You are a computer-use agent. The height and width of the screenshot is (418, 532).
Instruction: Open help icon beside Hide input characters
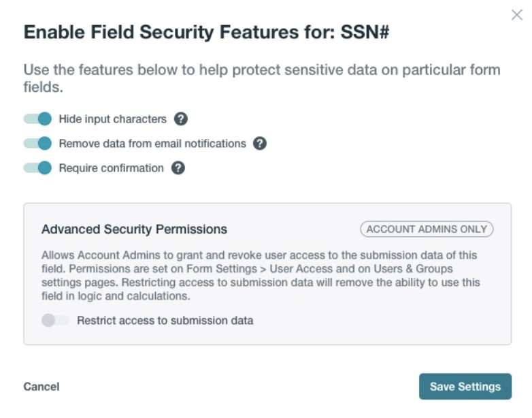coord(180,119)
